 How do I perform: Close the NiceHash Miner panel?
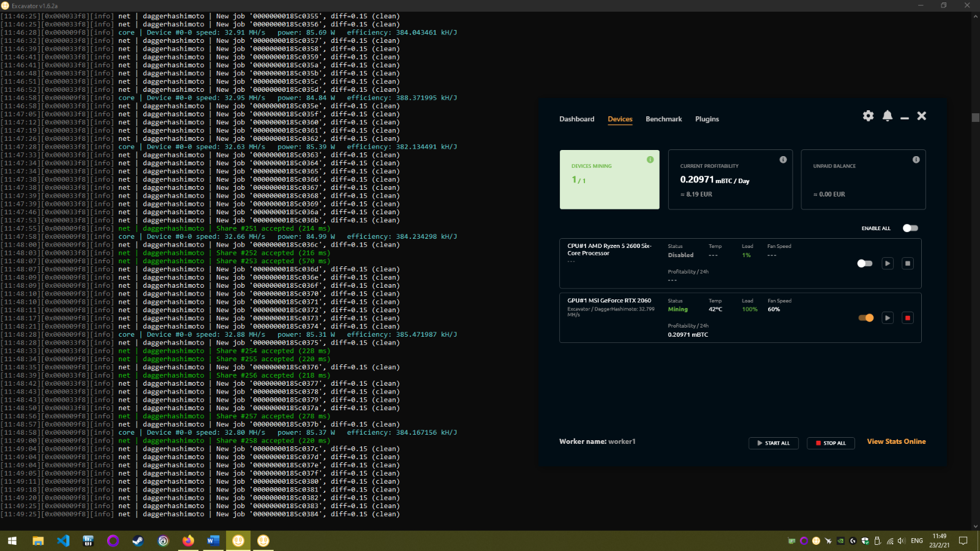(922, 116)
